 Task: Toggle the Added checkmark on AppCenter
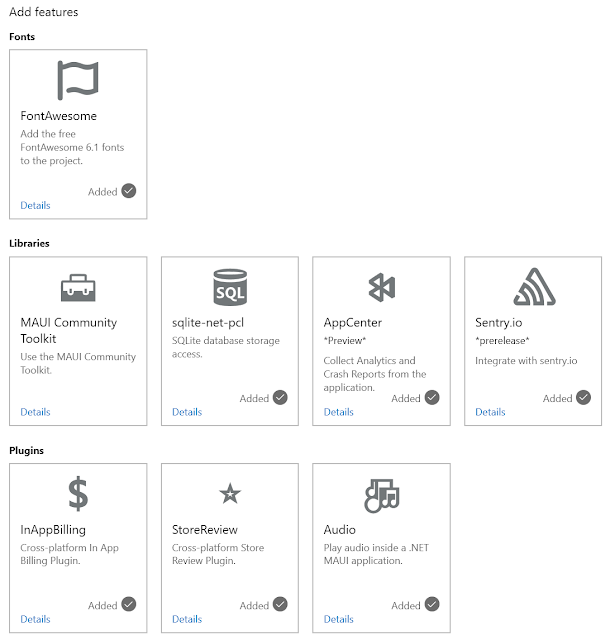[x=432, y=397]
